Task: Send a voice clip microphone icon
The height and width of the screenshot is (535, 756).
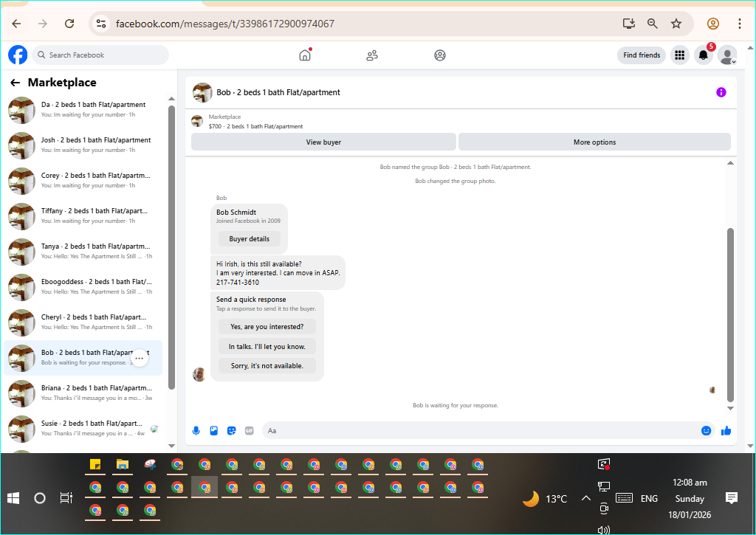Action: pyautogui.click(x=196, y=431)
